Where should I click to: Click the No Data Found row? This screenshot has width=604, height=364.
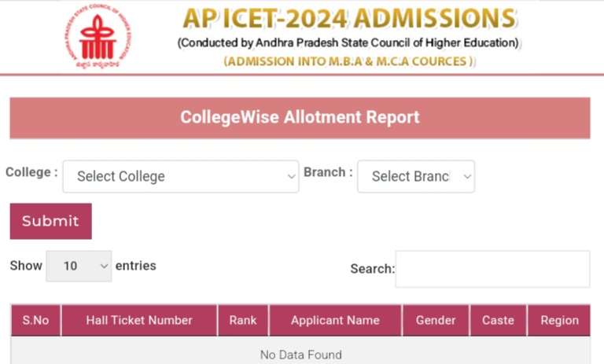[300, 355]
